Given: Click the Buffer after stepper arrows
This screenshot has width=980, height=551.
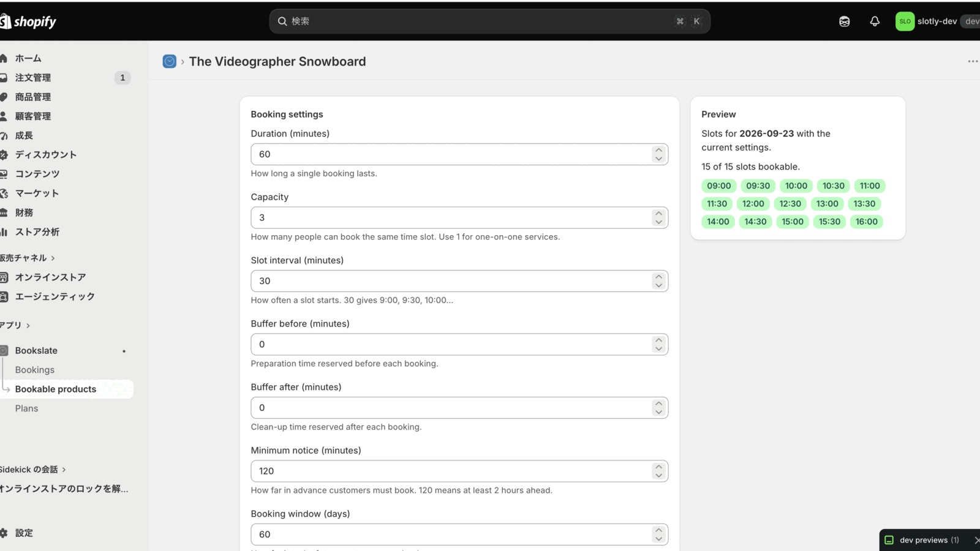Looking at the screenshot, I should (658, 408).
